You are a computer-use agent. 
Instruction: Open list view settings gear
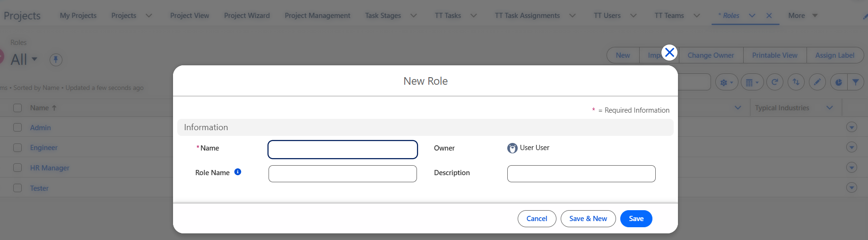click(727, 82)
